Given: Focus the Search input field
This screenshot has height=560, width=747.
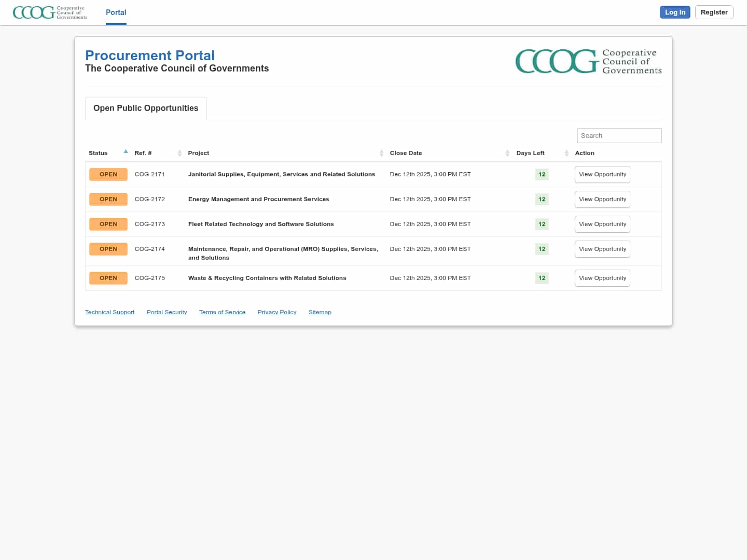Looking at the screenshot, I should (619, 135).
